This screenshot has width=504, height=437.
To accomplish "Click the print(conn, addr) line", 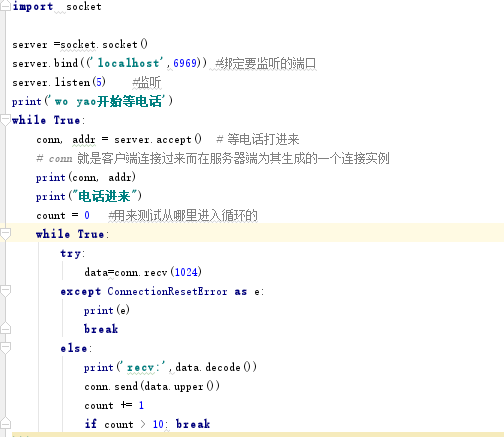I will (x=86, y=177).
